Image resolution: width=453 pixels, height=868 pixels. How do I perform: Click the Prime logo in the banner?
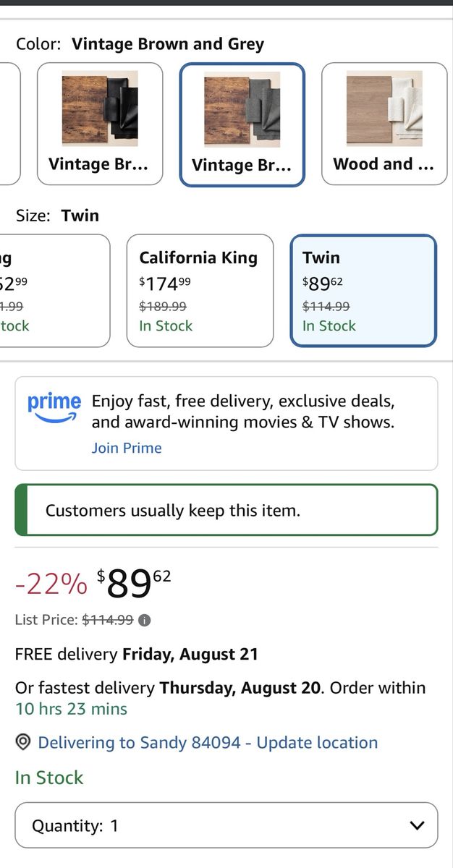pyautogui.click(x=54, y=407)
